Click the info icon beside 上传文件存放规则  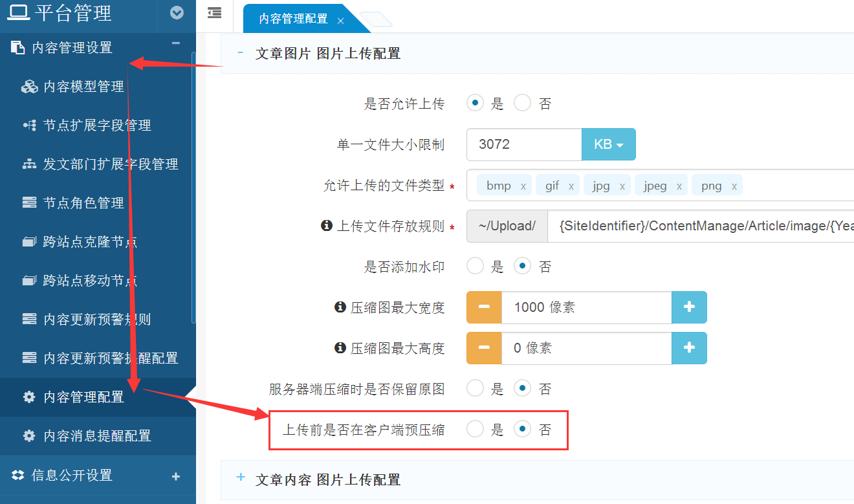coord(327,226)
